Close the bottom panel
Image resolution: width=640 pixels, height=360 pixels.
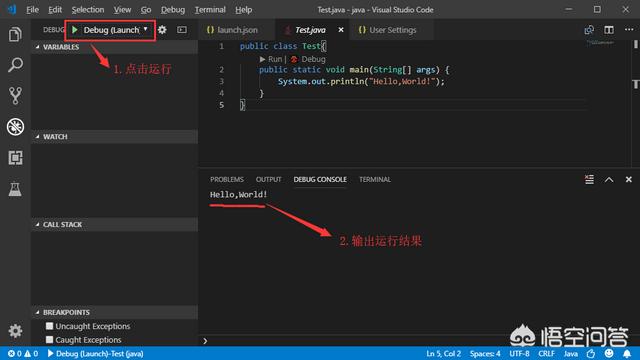coord(629,179)
